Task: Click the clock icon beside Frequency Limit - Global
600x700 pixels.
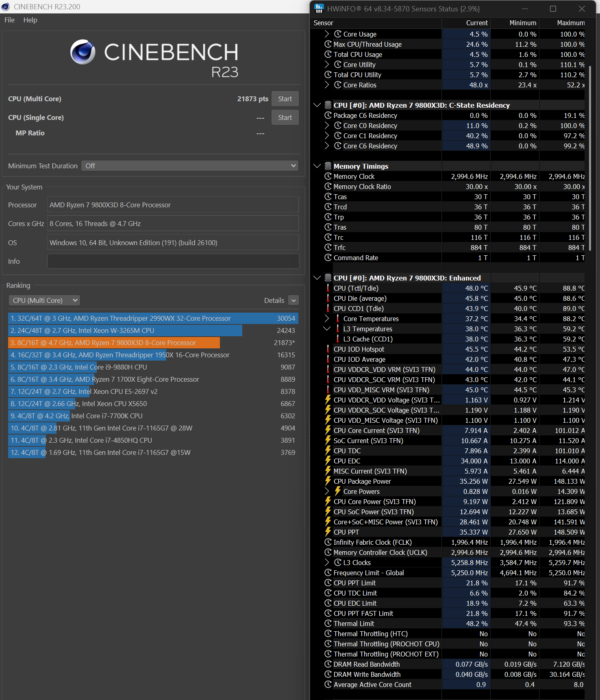Action: click(x=328, y=573)
